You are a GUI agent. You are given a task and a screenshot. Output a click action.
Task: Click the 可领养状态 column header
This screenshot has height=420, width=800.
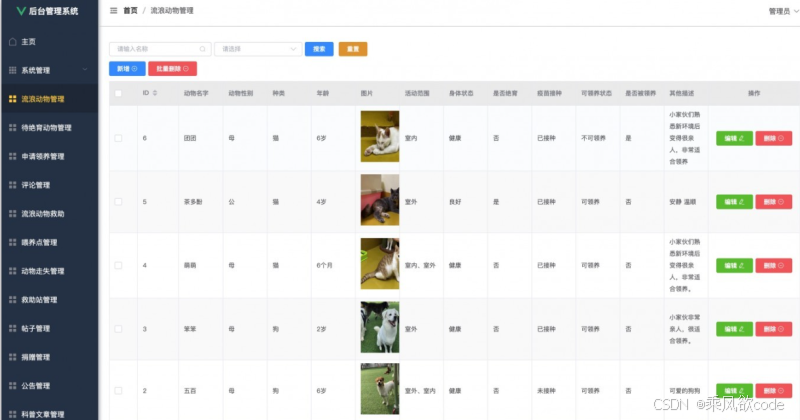[596, 93]
